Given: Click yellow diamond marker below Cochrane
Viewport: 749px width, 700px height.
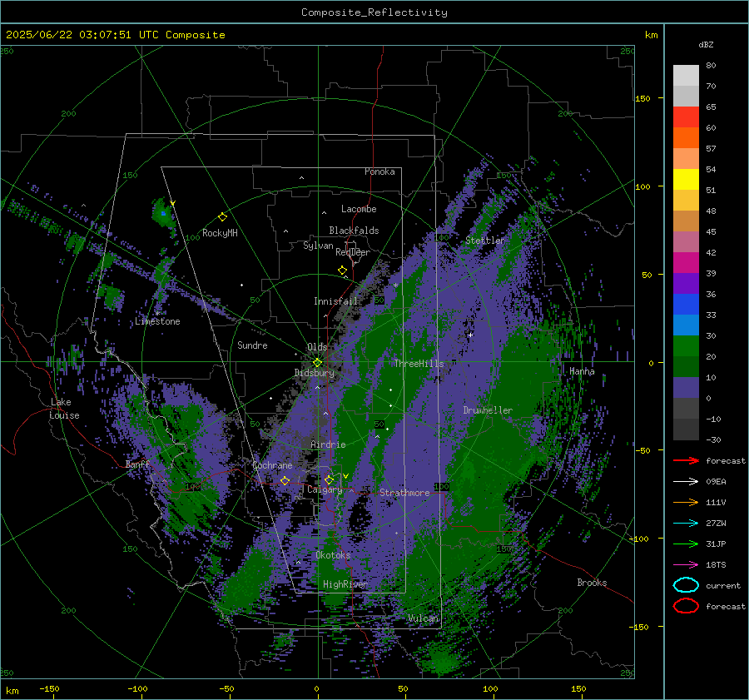Looking at the screenshot, I should 285,480.
